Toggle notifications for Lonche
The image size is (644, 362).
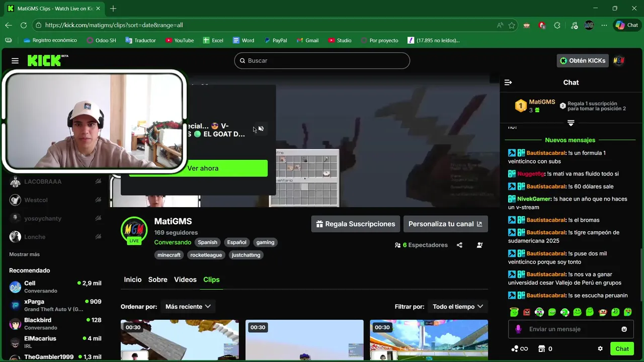point(98,237)
